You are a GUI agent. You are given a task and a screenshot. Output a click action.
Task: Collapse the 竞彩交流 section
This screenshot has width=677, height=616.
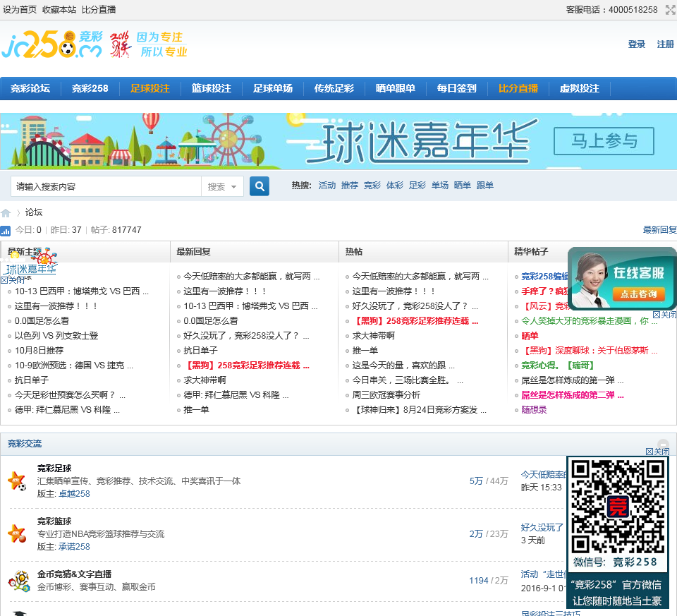coord(663,444)
